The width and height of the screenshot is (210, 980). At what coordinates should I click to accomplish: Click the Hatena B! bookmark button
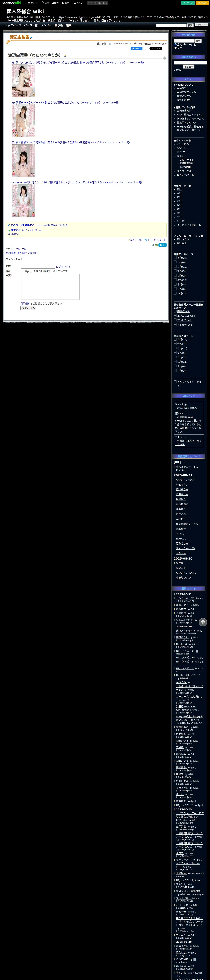coord(162,245)
